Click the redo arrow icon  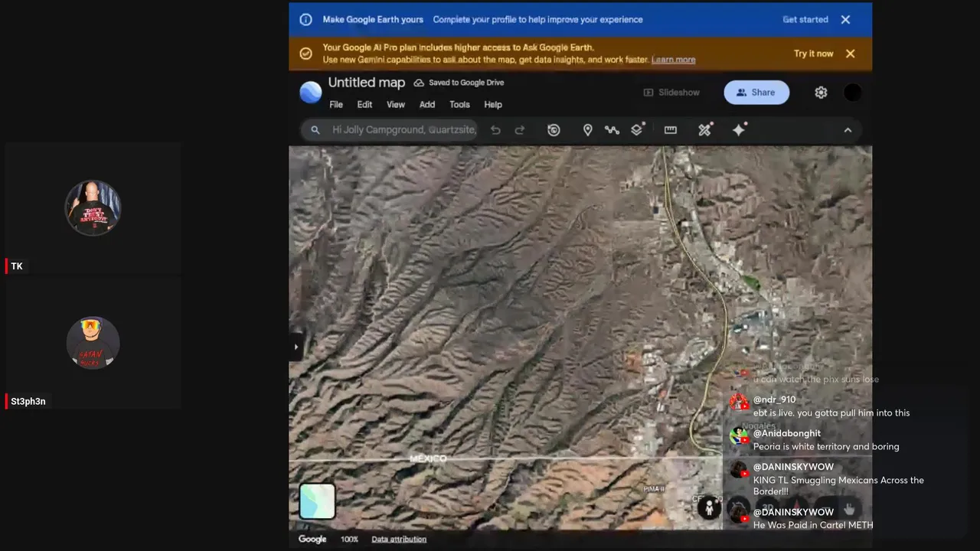tap(520, 130)
